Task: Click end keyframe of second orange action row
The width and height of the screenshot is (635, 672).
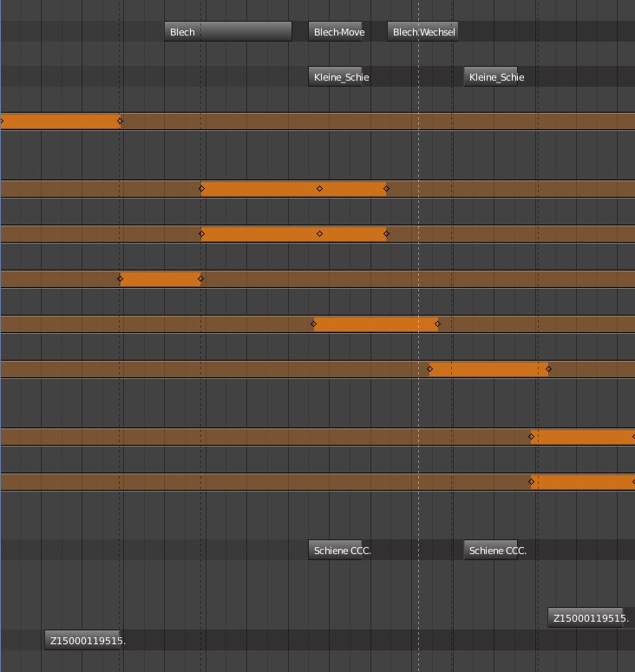Action: tap(386, 188)
